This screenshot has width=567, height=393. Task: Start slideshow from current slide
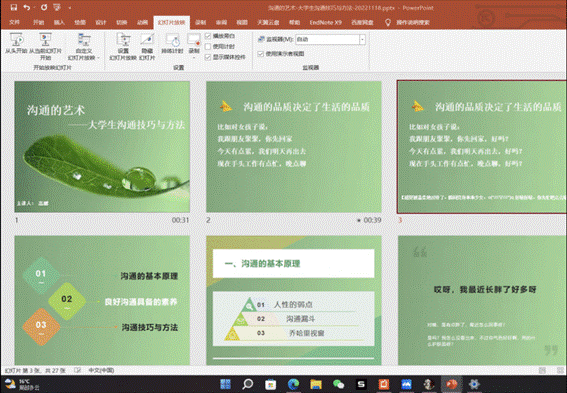(x=45, y=46)
